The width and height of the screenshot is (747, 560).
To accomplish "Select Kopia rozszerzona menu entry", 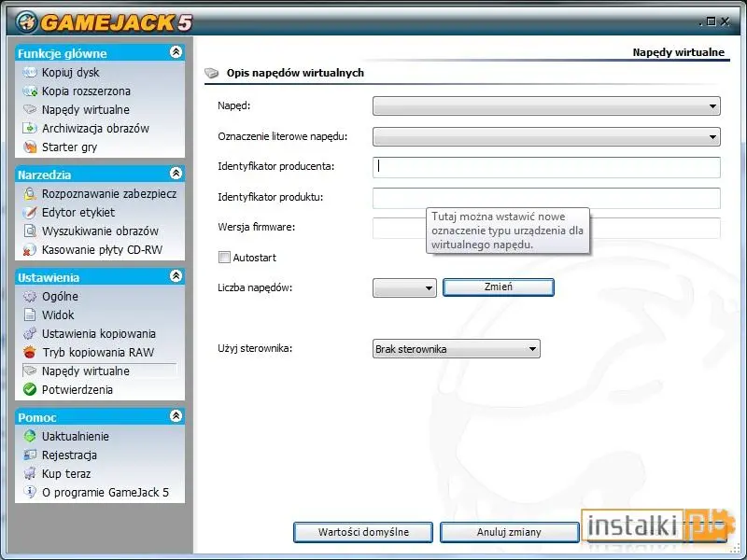I will (86, 91).
